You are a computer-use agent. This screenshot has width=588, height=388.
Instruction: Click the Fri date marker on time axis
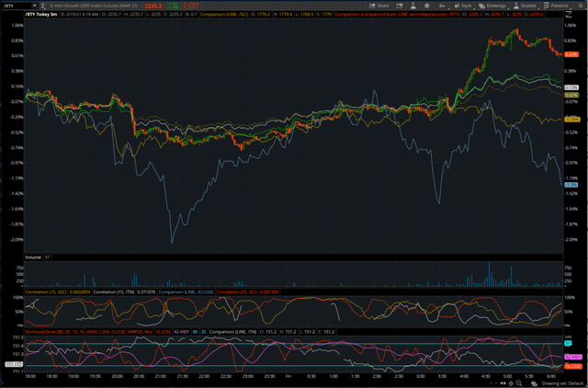point(288,376)
